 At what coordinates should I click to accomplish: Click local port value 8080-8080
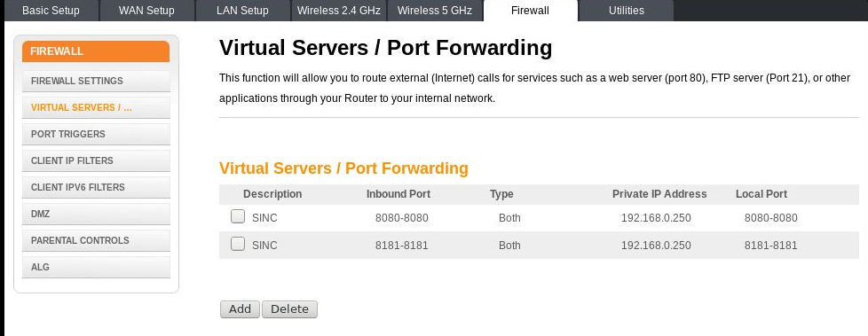[771, 218]
